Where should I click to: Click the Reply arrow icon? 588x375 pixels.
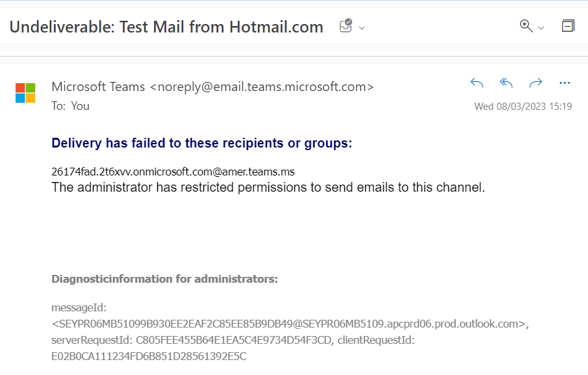[x=477, y=83]
